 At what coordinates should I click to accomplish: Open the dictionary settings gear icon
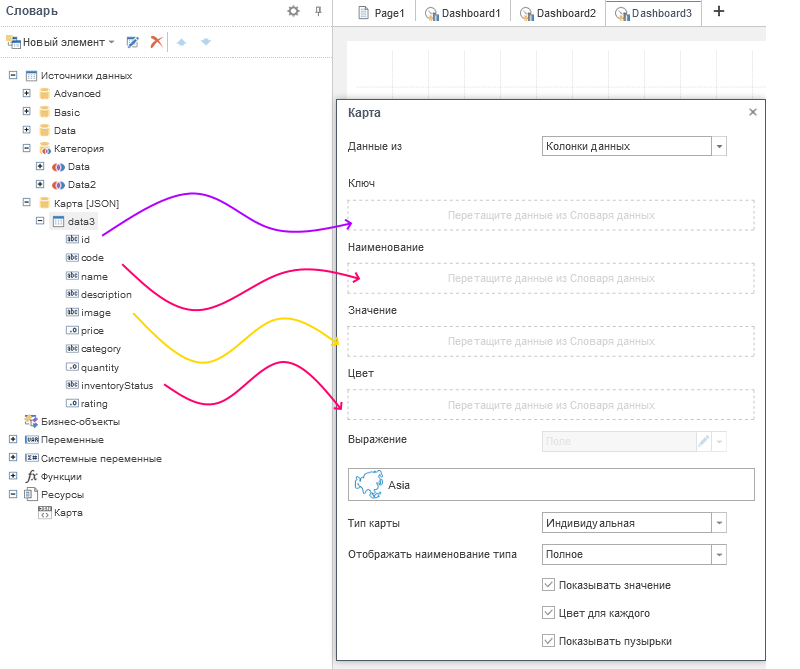point(293,11)
